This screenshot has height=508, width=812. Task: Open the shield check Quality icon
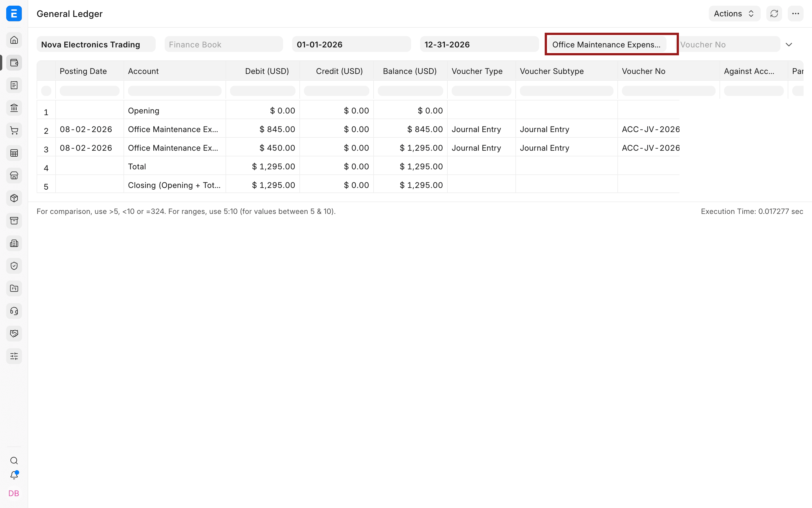click(14, 266)
